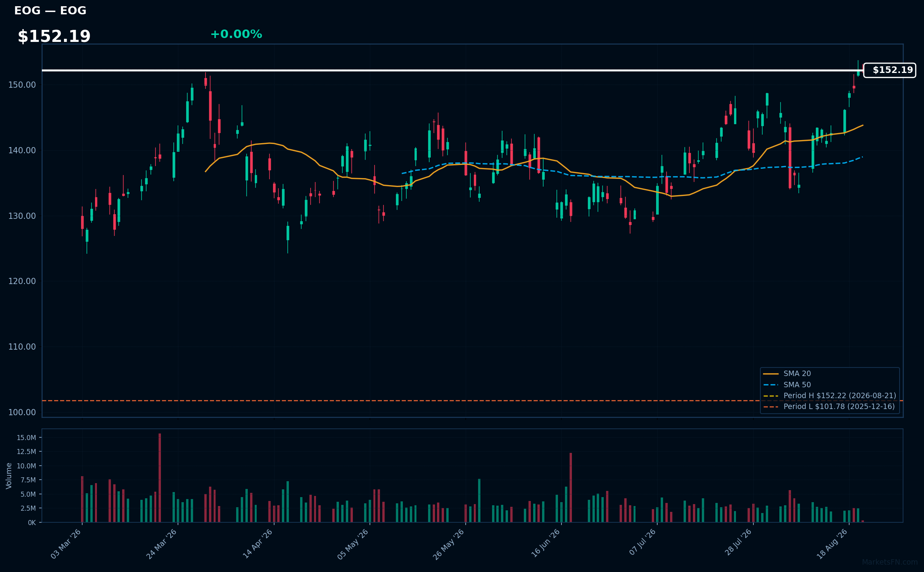The width and height of the screenshot is (924, 572).
Task: Click the 5.0M volume axis label
Action: click(x=28, y=494)
